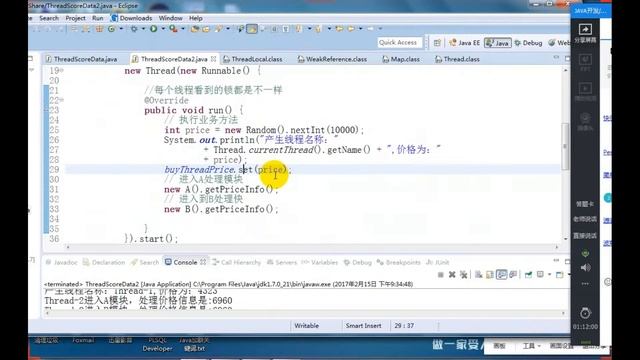Open the Breakpoints view tab

[x=398, y=262]
